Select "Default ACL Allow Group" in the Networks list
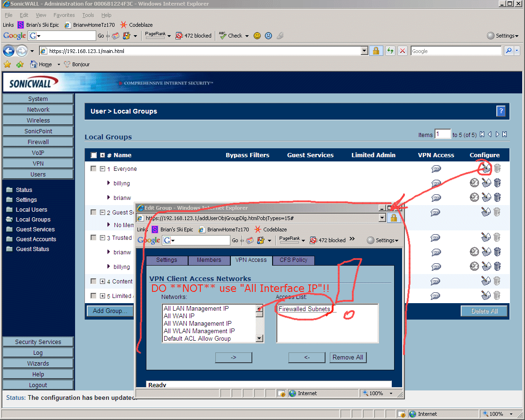 197,339
